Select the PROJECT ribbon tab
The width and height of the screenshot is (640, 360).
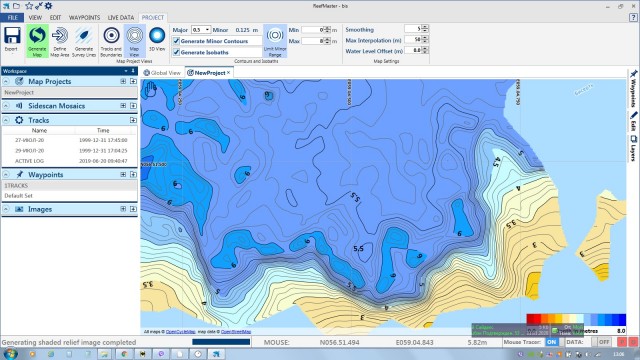click(x=153, y=18)
